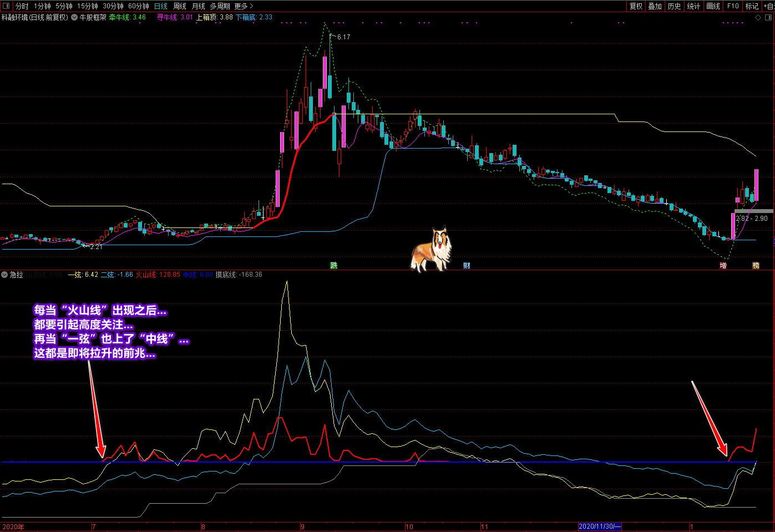
Task: Click the collie dog mascot icon
Action: pyautogui.click(x=432, y=249)
